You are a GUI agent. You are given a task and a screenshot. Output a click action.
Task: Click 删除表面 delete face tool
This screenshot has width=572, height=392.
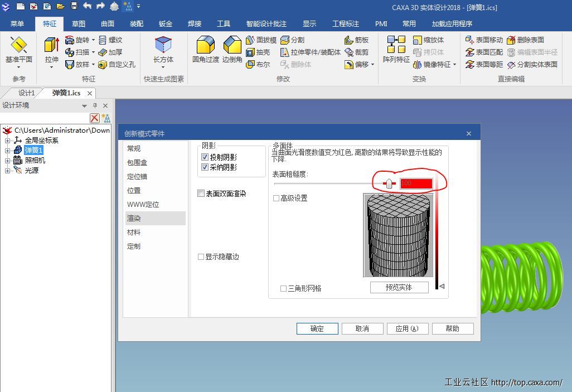point(525,40)
